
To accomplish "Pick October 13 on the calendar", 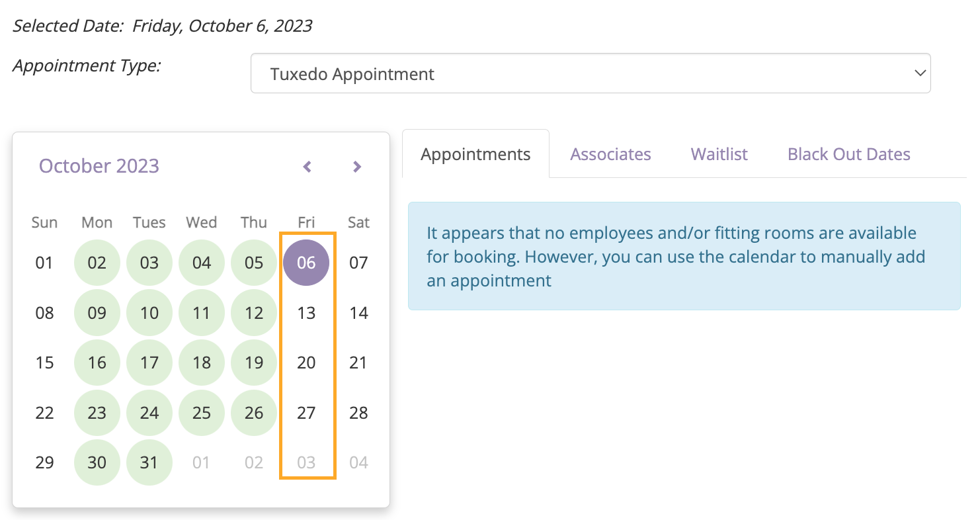I will 306,313.
